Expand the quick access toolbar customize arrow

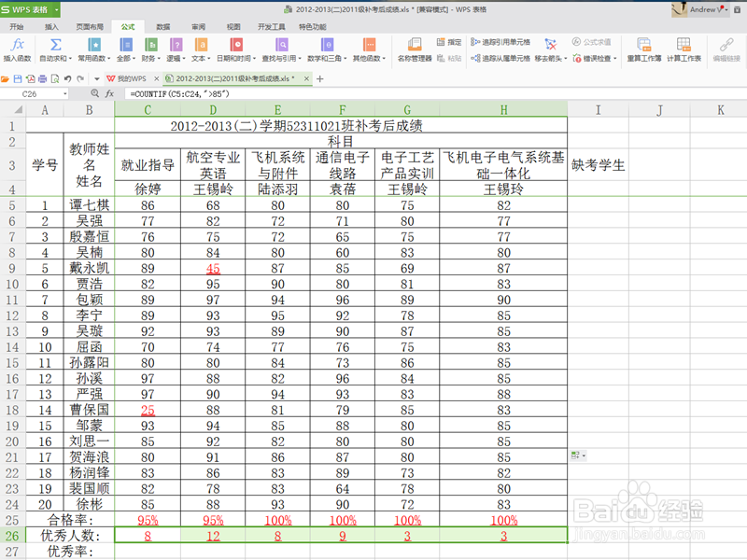[x=97, y=78]
